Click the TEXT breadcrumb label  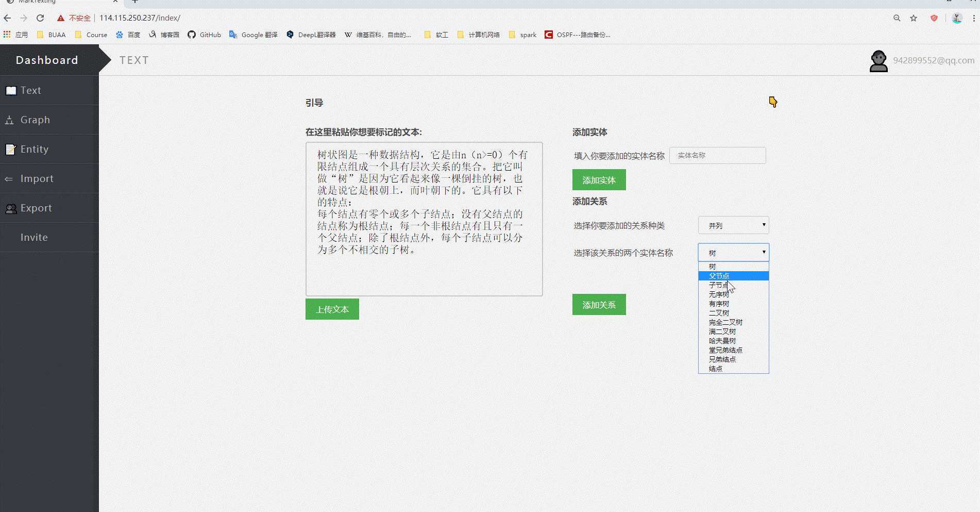(x=134, y=60)
